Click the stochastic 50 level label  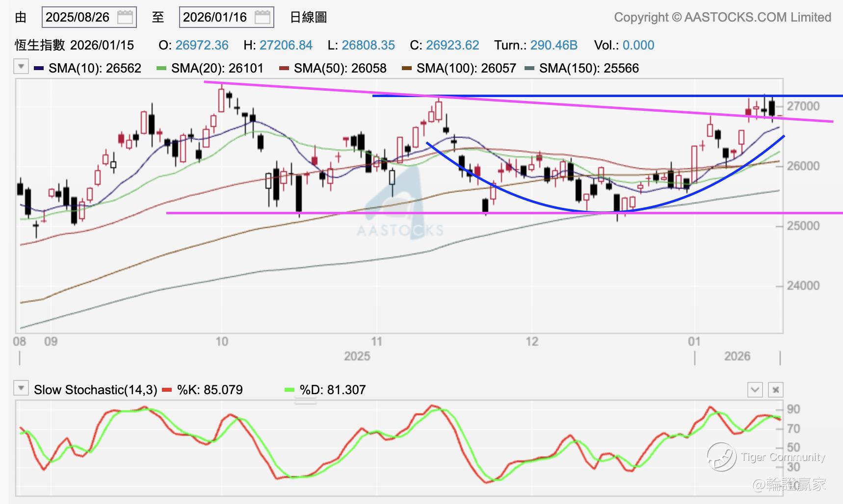tap(793, 447)
